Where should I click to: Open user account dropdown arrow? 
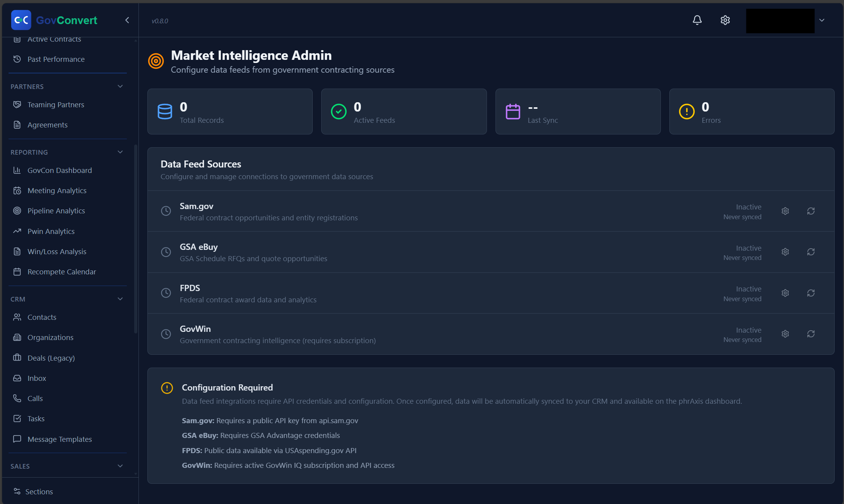click(822, 20)
